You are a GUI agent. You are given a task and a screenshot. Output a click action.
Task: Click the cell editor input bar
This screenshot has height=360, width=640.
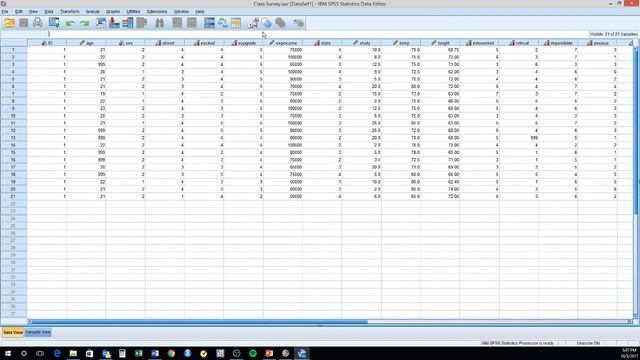318,34
